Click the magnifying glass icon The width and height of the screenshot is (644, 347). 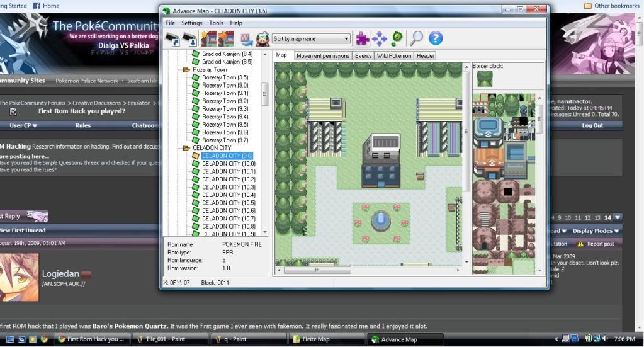pos(416,39)
